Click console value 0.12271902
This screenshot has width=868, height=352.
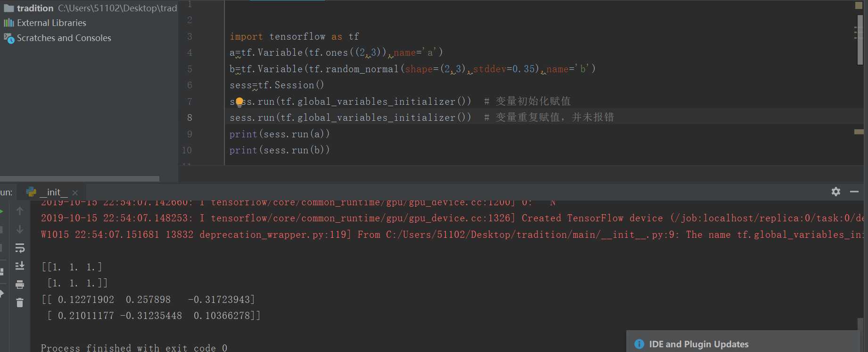pyautogui.click(x=86, y=300)
